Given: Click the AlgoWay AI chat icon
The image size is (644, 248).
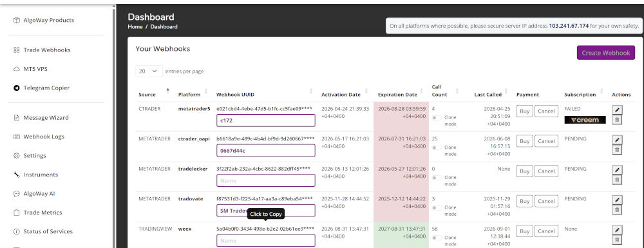Looking at the screenshot, I should (17, 193).
